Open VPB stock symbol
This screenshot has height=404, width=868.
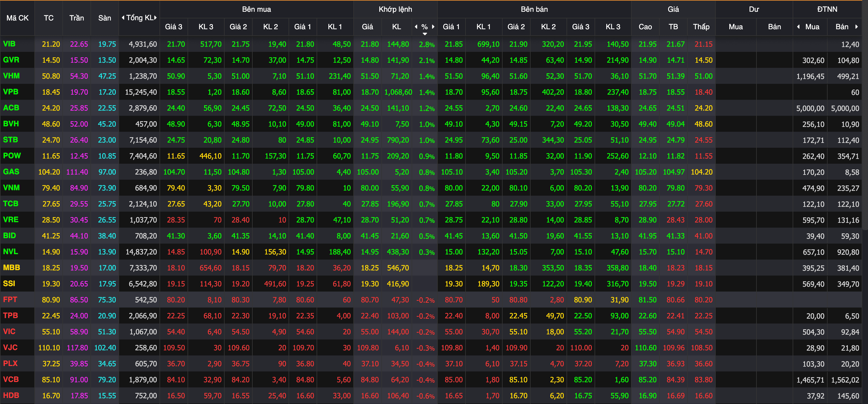coord(11,92)
